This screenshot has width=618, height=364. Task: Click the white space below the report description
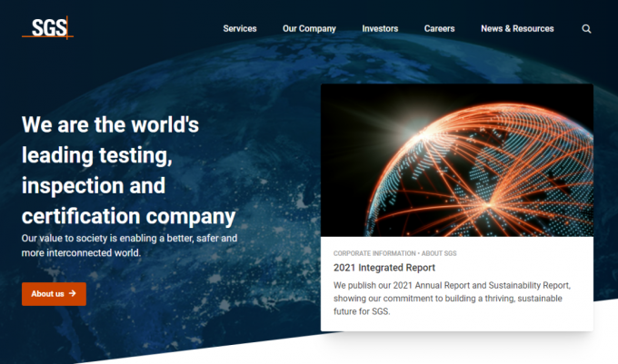456,323
